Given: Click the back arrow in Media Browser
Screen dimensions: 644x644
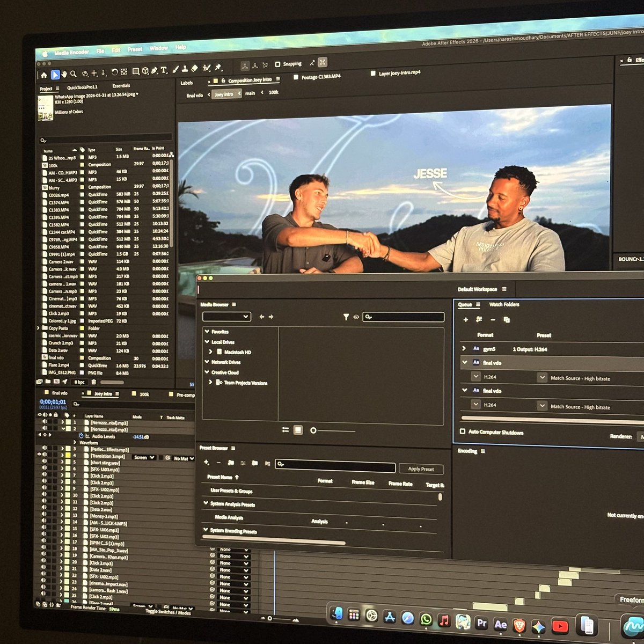Looking at the screenshot, I should (262, 317).
